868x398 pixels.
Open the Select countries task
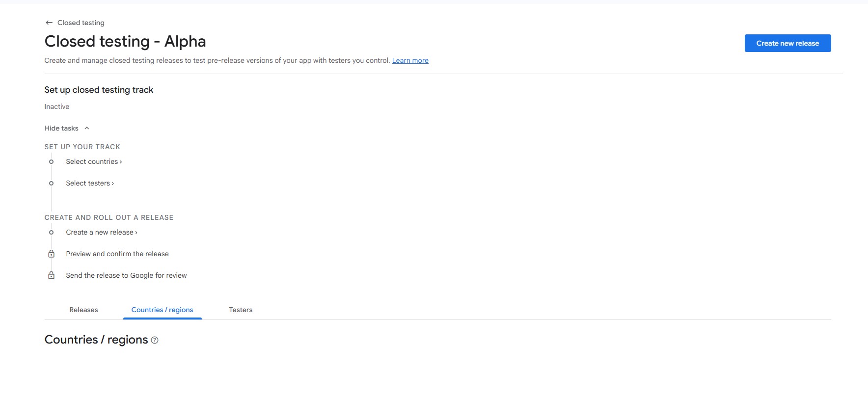[x=93, y=161]
